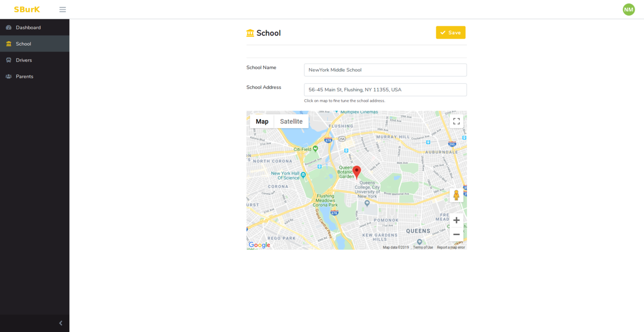644x332 pixels.
Task: Go to Drivers in the sidebar
Action: point(35,60)
